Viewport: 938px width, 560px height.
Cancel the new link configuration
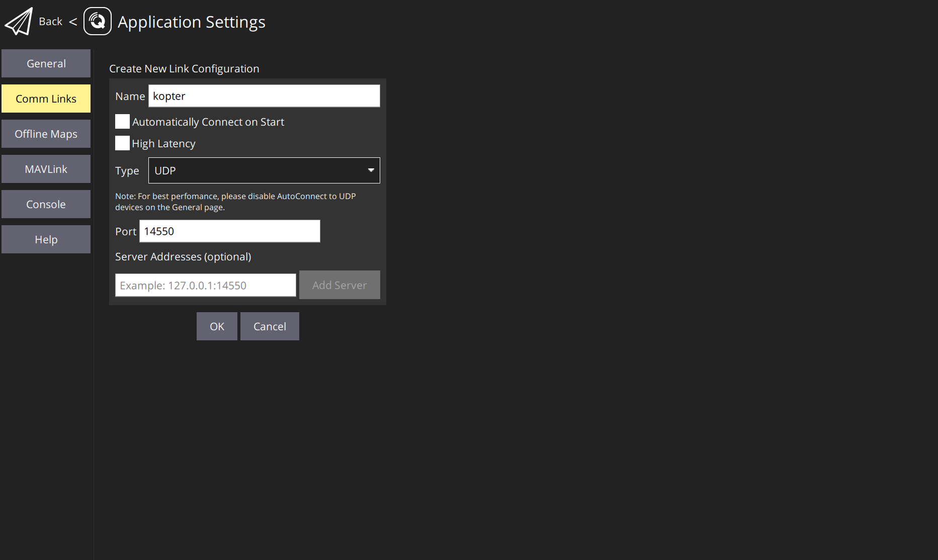tap(270, 326)
